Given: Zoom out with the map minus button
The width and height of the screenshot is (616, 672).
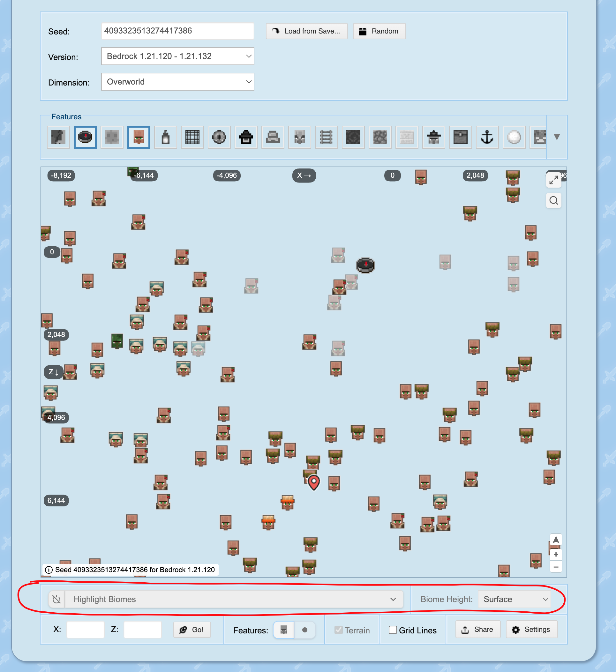Looking at the screenshot, I should 556,567.
